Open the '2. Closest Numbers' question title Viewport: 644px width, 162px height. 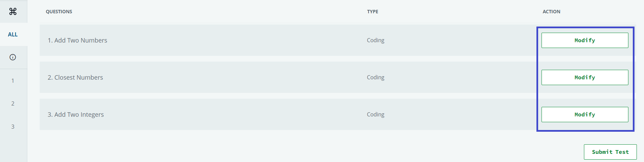[75, 77]
